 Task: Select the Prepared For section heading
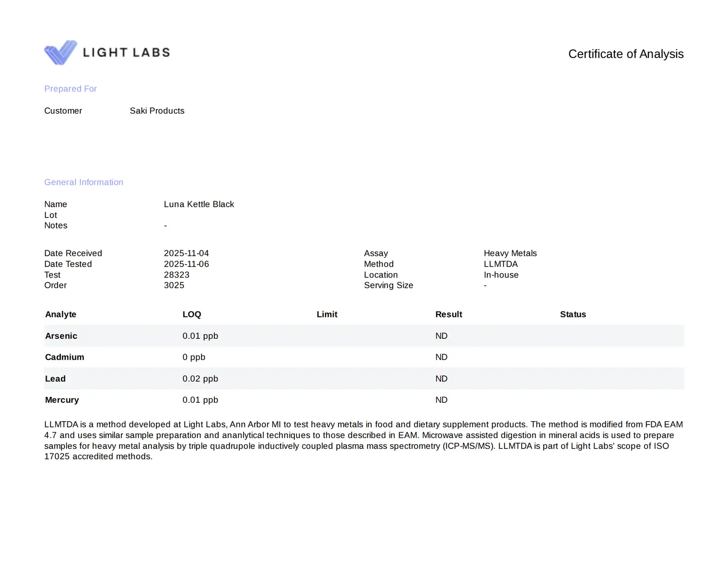(x=71, y=89)
